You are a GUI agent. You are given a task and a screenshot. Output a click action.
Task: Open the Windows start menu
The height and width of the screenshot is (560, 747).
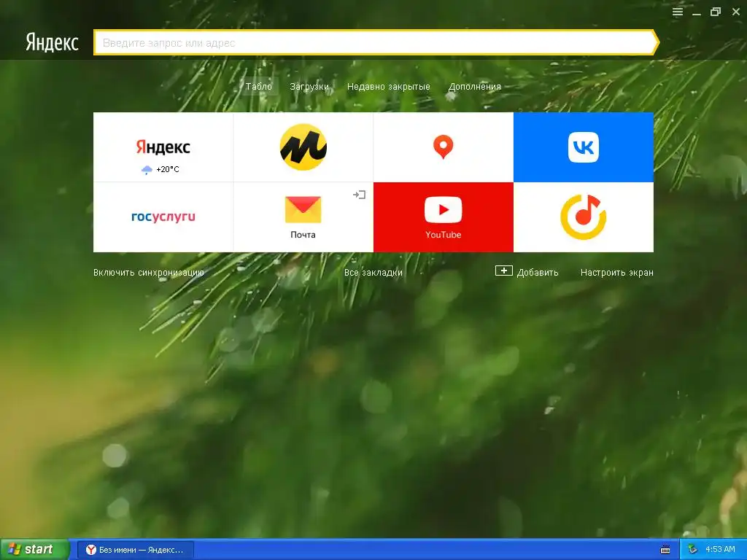coord(34,549)
